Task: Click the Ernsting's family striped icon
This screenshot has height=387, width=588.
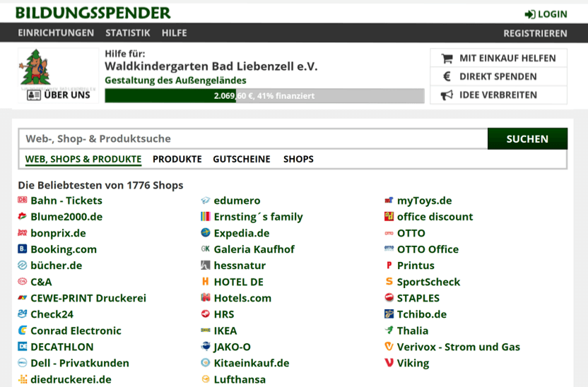Action: click(206, 217)
